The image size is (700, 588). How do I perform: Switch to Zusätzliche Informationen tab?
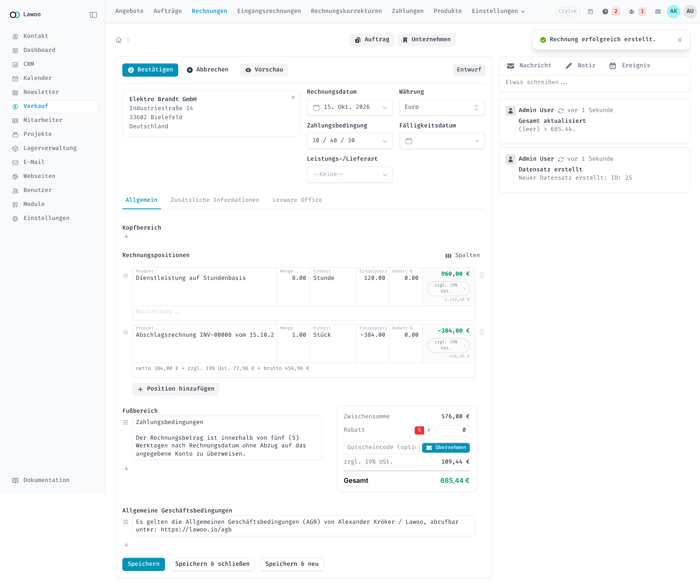coord(215,200)
